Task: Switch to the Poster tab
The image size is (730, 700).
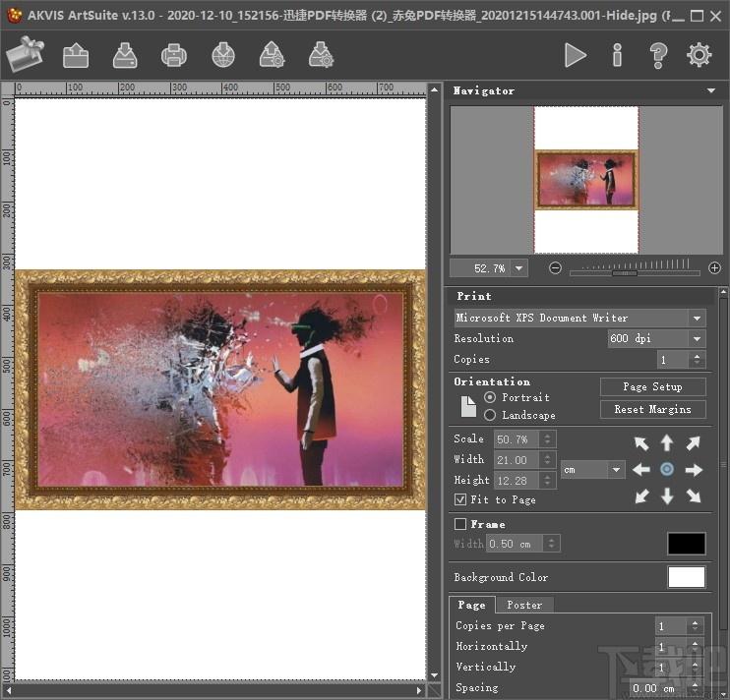Action: (524, 605)
